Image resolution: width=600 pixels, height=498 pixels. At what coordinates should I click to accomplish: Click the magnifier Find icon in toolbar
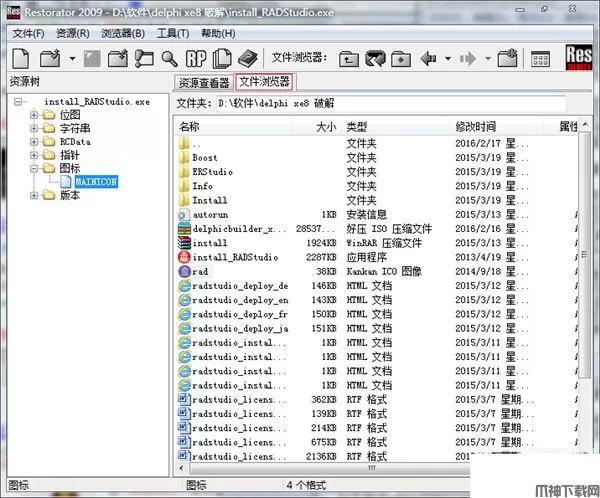[x=170, y=59]
